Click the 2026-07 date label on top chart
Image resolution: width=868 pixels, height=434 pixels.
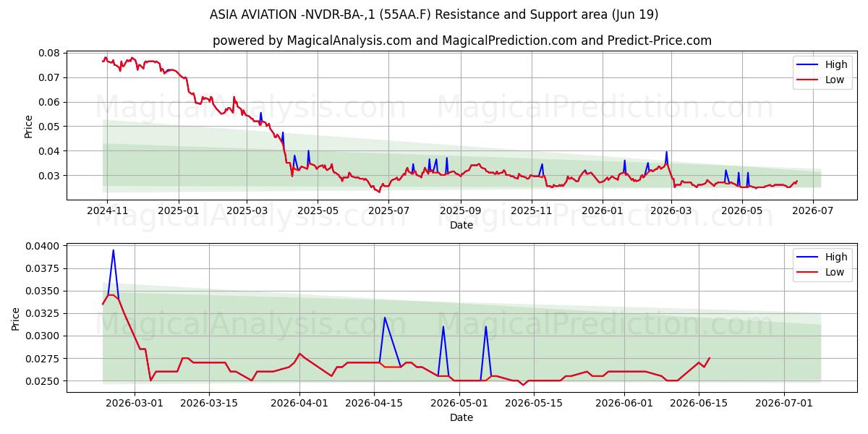pos(812,210)
